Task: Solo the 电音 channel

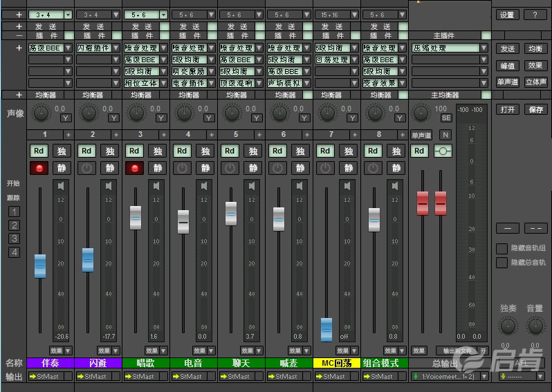Action: tap(205, 151)
